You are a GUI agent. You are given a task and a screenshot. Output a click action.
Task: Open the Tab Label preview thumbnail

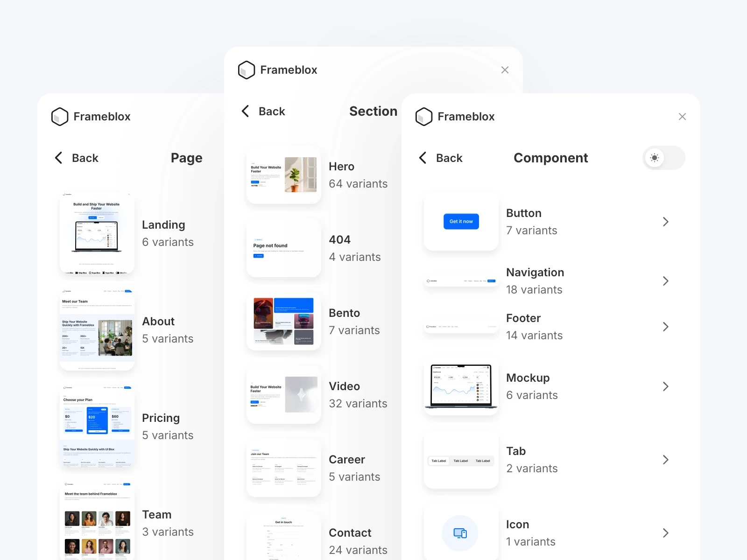[x=461, y=460]
